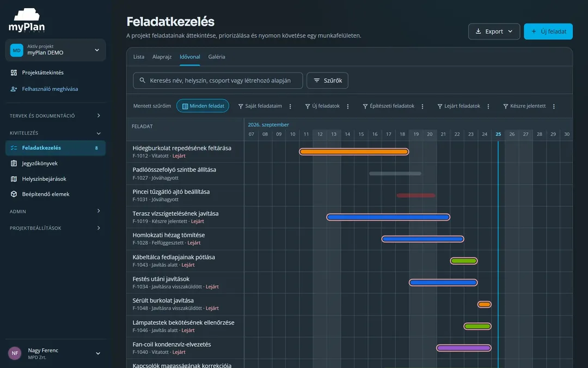Screen dimensions: 588x368
Task: Open the task Festés utáni javítások
Action: 161,279
